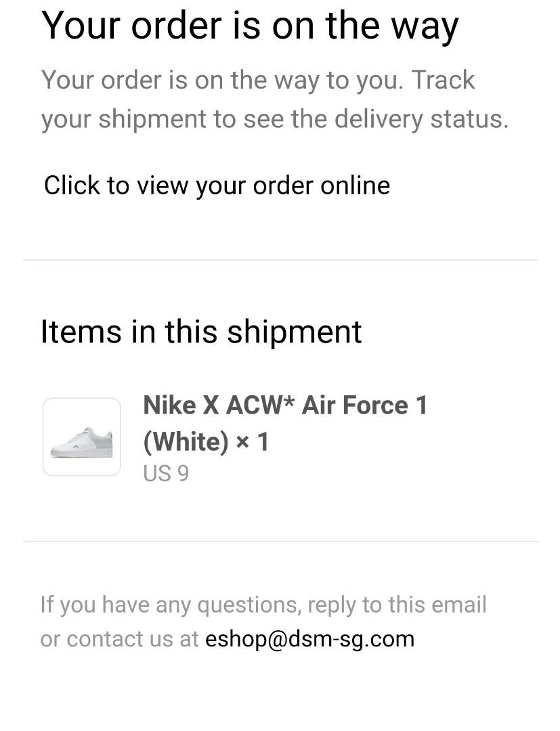Click the eshop@dsm-sg.com email address

click(x=309, y=639)
